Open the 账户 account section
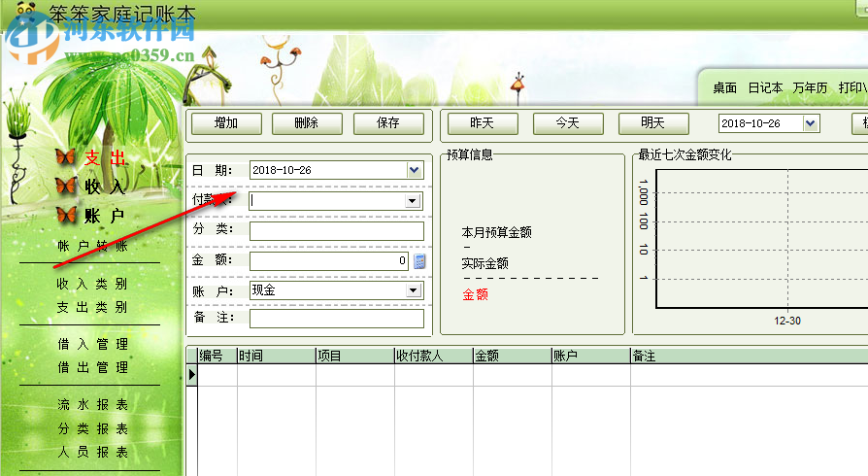868x476 pixels. point(104,216)
